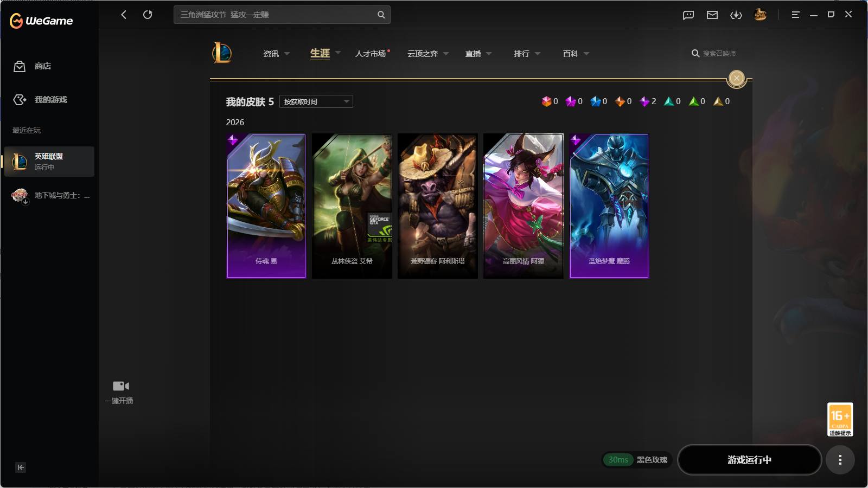Screen dimensions: 868x488
Task: Open the 云顶之弈 tab
Action: click(x=423, y=54)
